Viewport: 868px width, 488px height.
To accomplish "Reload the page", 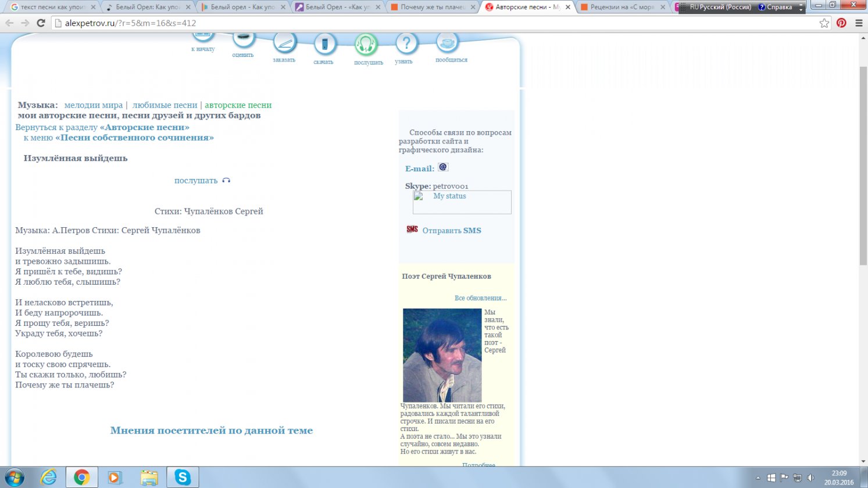I will point(41,23).
